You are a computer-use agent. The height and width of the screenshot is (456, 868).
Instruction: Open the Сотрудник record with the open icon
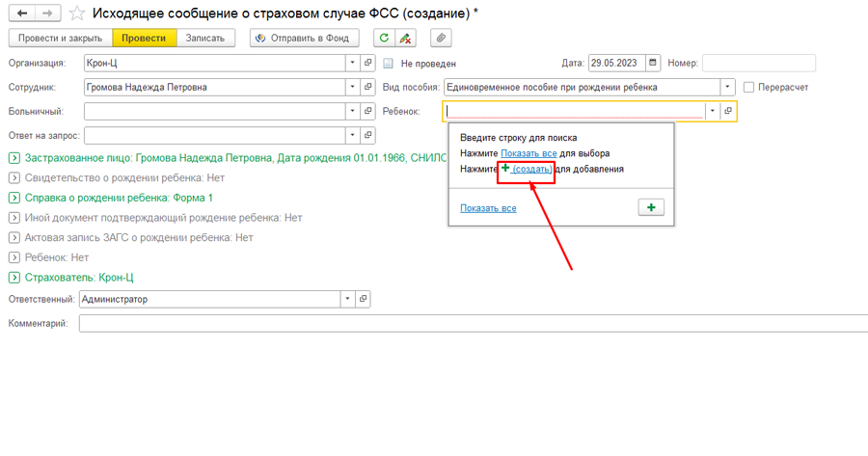pos(367,88)
